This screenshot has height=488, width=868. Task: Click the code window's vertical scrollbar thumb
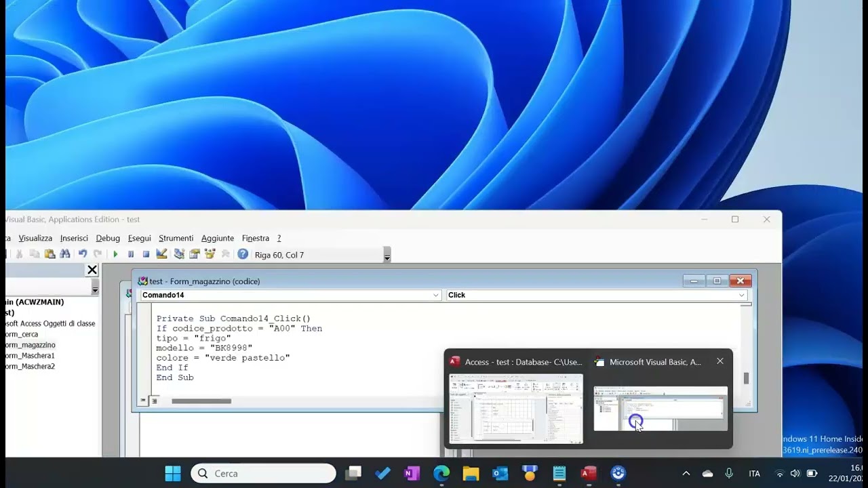coord(746,378)
